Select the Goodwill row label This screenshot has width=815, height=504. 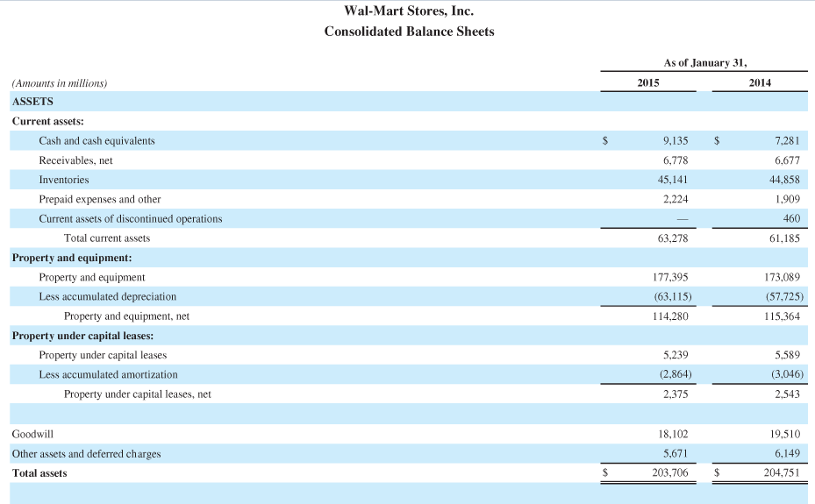(x=32, y=434)
